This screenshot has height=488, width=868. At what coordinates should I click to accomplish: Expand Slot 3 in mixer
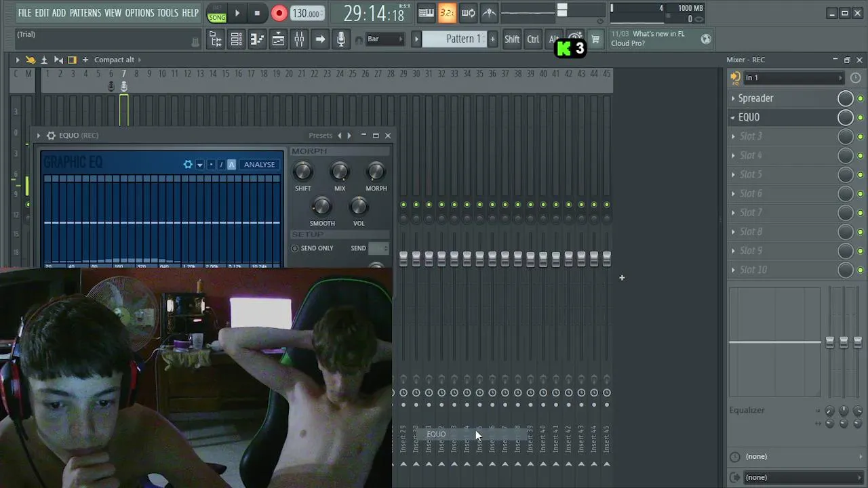pos(733,136)
